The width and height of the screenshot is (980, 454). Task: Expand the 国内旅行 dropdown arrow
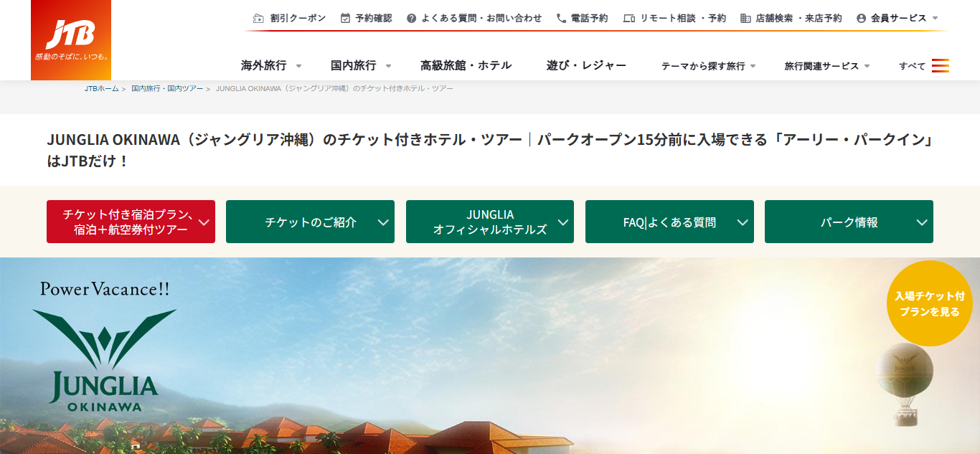click(x=388, y=66)
